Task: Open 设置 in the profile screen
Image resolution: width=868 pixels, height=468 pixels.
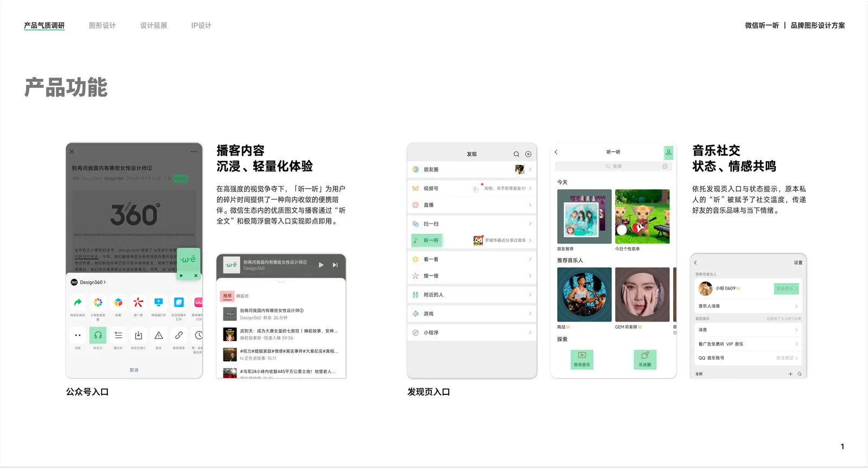Action: (x=798, y=262)
